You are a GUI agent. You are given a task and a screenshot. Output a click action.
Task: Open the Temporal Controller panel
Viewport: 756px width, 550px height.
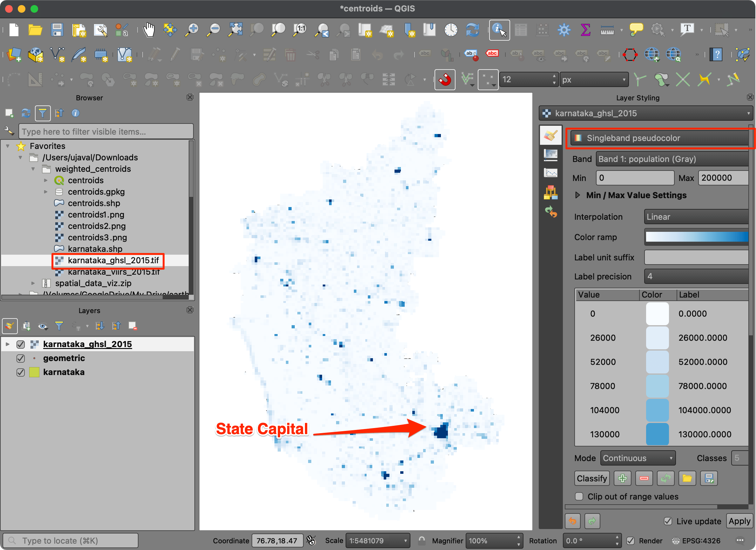(451, 30)
